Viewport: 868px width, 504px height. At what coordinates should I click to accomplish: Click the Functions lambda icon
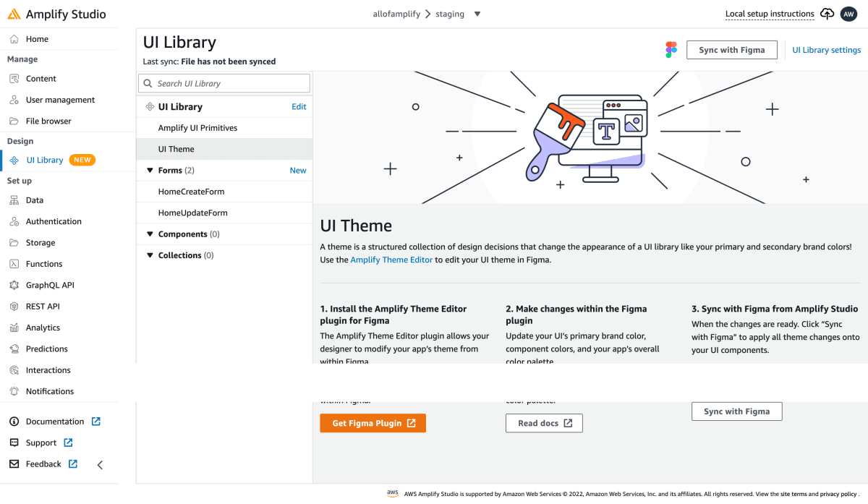[x=14, y=264]
